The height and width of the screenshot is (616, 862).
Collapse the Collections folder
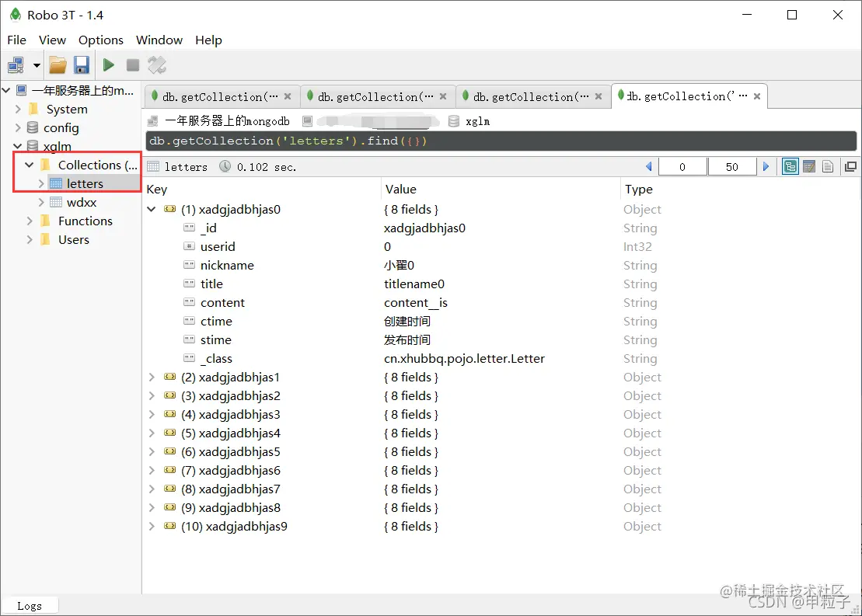tap(29, 165)
